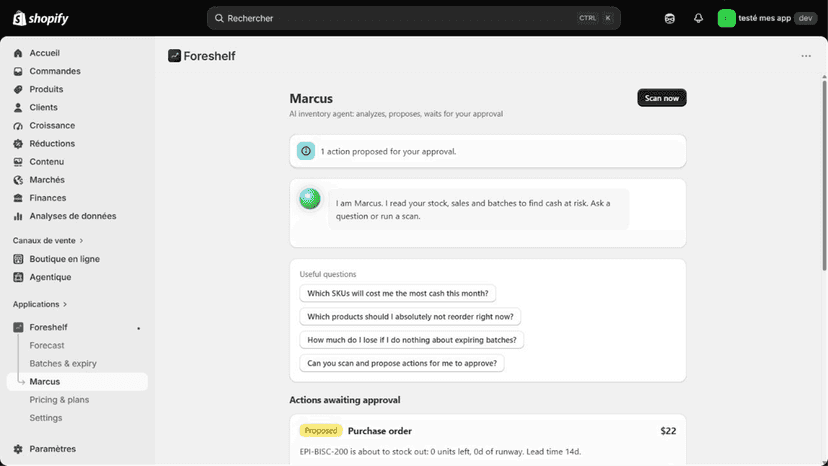Click the Marchés globe icon
Screen dimensions: 828x466
pyautogui.click(x=18, y=180)
